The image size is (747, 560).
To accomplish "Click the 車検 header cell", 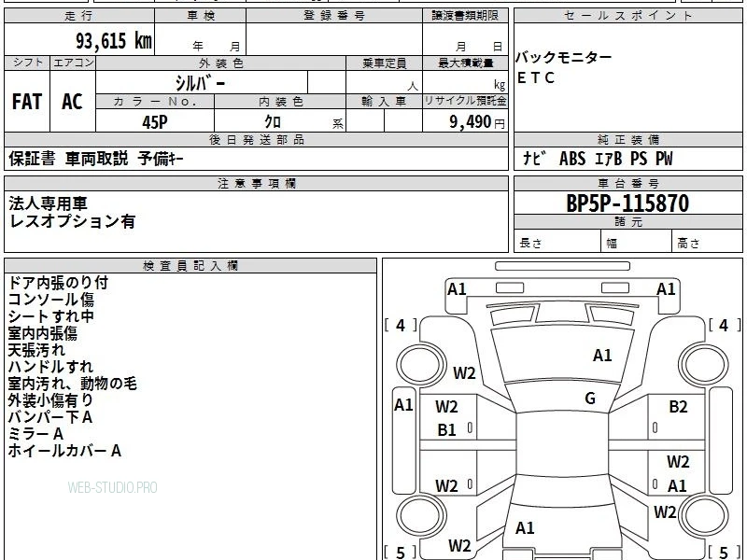I will (x=201, y=15).
